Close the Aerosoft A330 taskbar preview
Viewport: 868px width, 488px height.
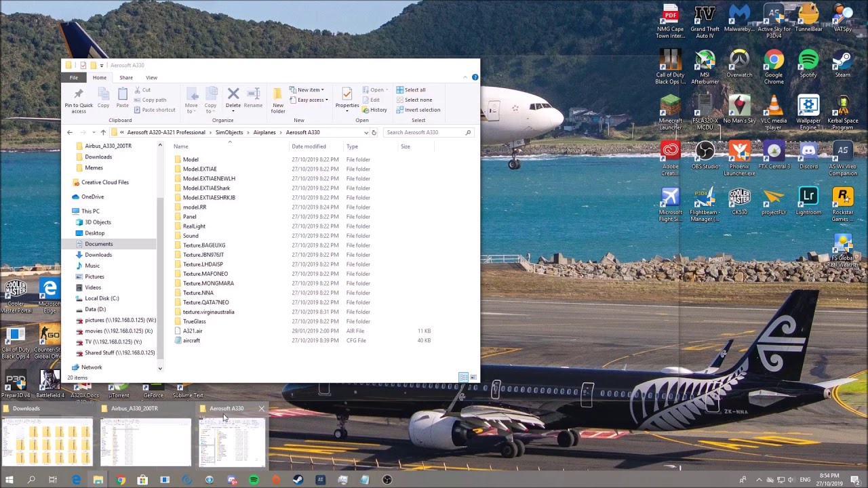click(x=261, y=409)
